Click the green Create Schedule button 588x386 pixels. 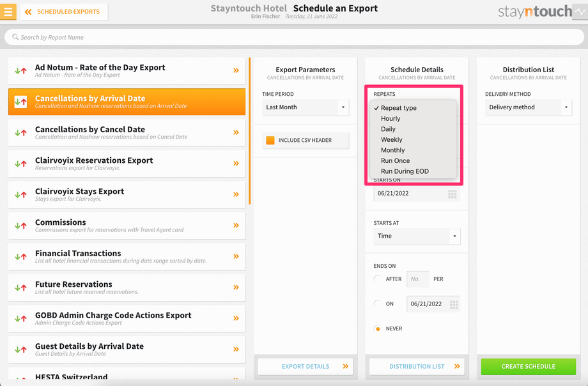(x=529, y=366)
